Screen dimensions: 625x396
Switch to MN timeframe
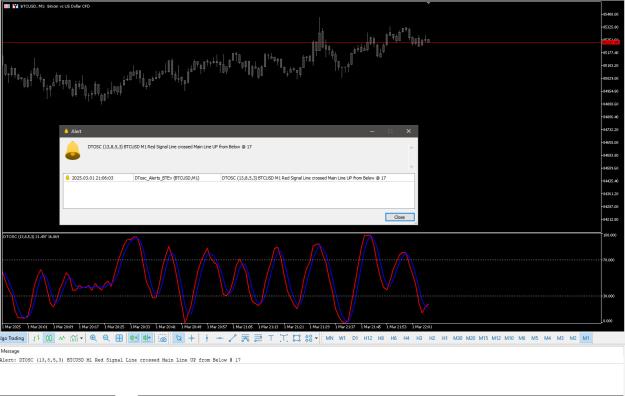(x=329, y=338)
